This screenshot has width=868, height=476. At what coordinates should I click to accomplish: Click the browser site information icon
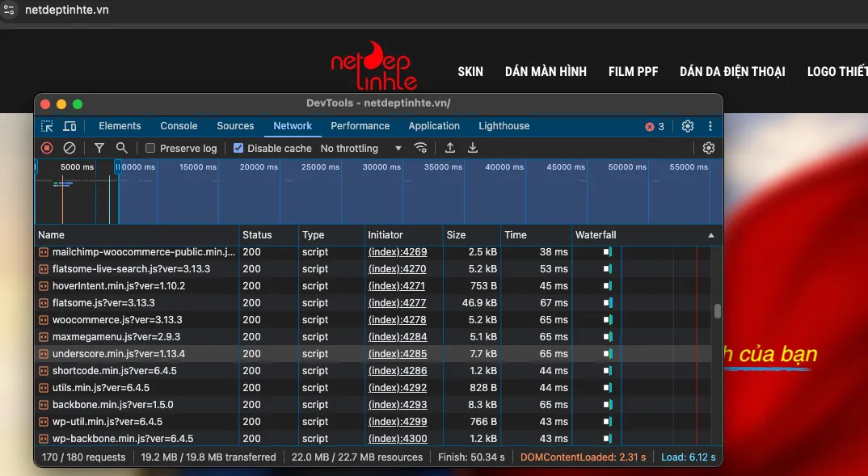click(9, 10)
